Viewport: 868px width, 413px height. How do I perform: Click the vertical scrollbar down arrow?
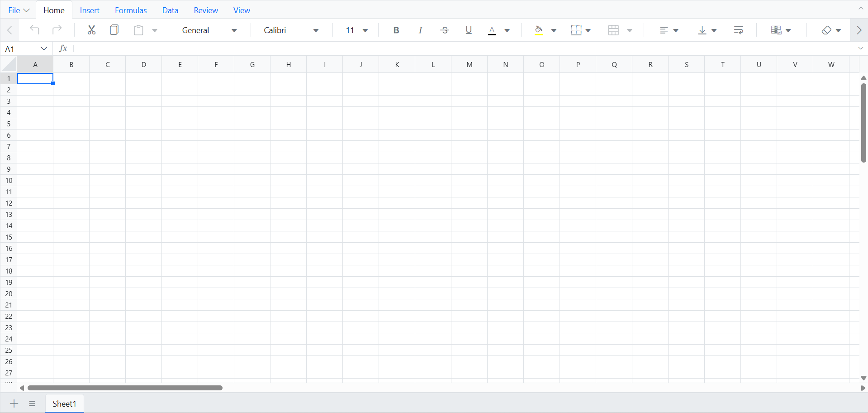[x=863, y=378]
